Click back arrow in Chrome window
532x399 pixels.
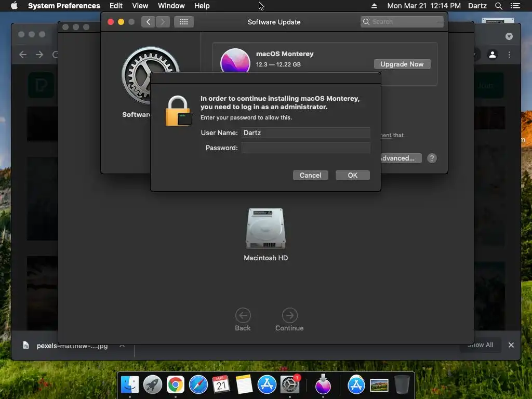(x=23, y=54)
